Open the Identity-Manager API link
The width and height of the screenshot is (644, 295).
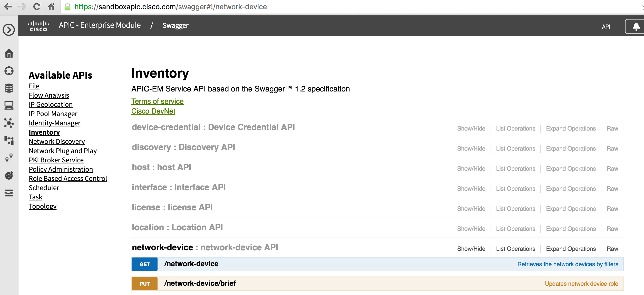(54, 123)
